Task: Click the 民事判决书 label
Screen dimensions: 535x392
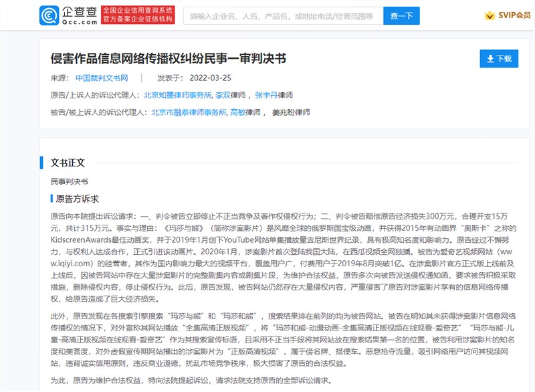Action: pos(70,181)
